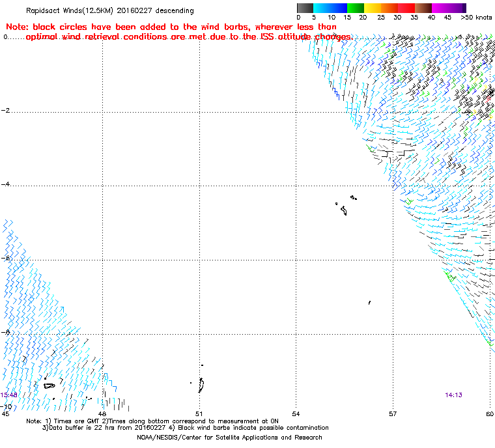This screenshot has height=448, width=495.
Task: Click the elongated island outline near 51E
Action: pyautogui.click(x=201, y=385)
